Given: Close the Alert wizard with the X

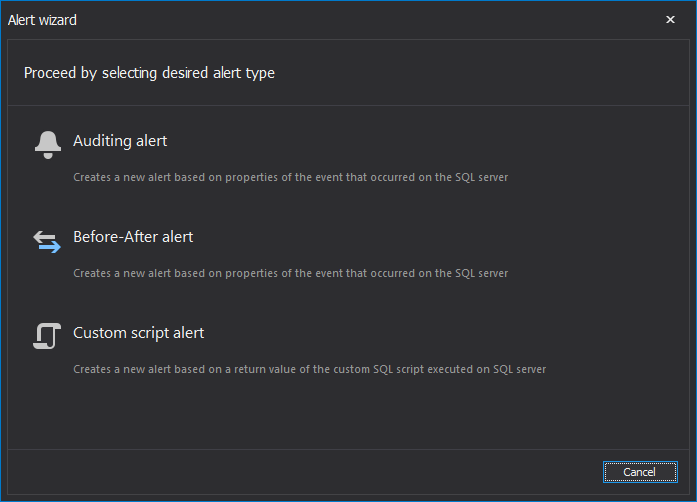Looking at the screenshot, I should click(x=670, y=20).
